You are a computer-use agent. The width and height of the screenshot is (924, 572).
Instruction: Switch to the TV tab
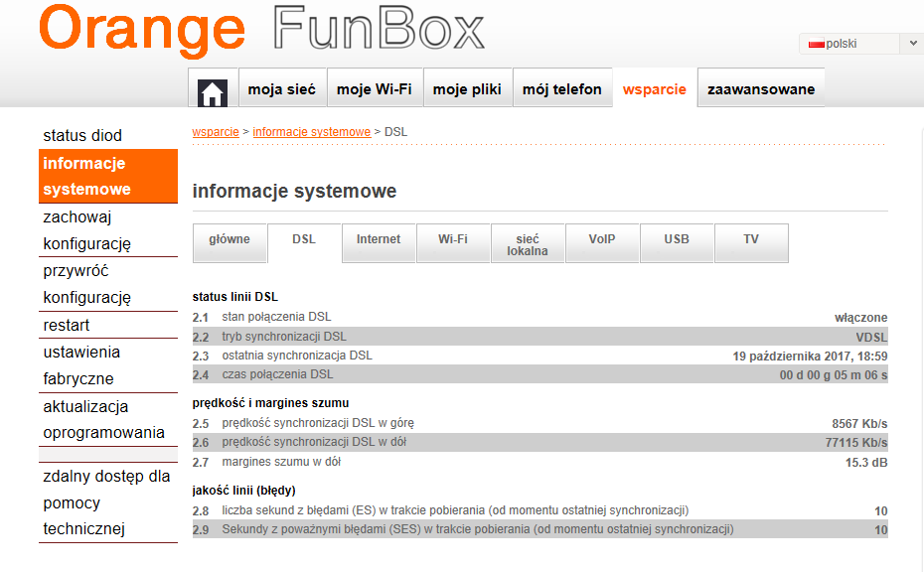click(x=751, y=242)
